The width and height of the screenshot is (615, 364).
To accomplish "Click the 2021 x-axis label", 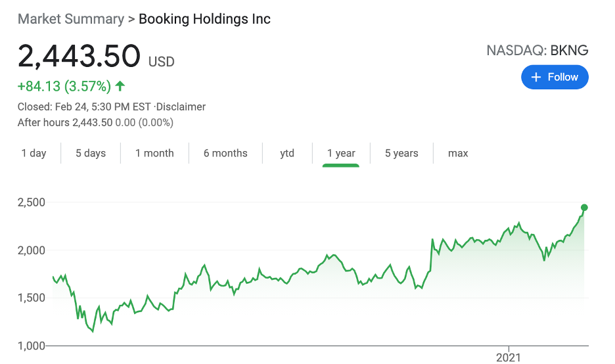I will coord(509,357).
